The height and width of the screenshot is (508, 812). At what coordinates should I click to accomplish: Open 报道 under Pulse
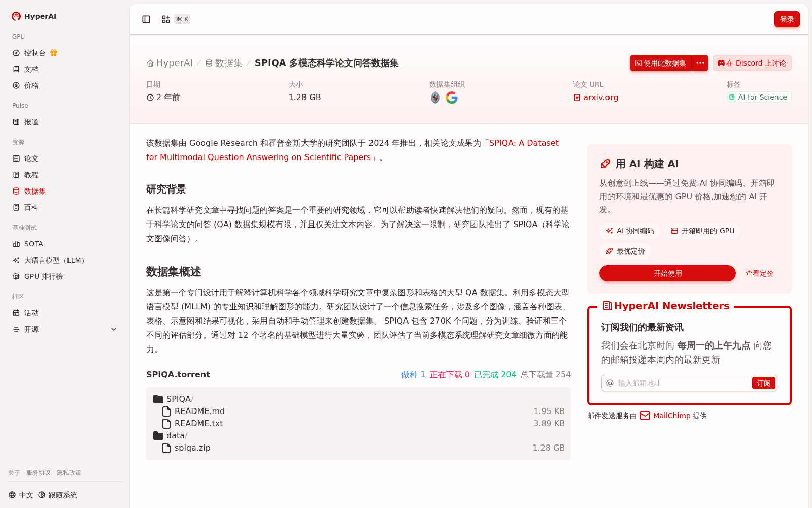(25, 122)
